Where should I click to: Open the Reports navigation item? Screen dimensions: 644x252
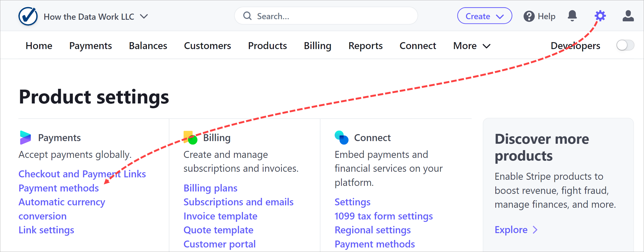coord(365,46)
